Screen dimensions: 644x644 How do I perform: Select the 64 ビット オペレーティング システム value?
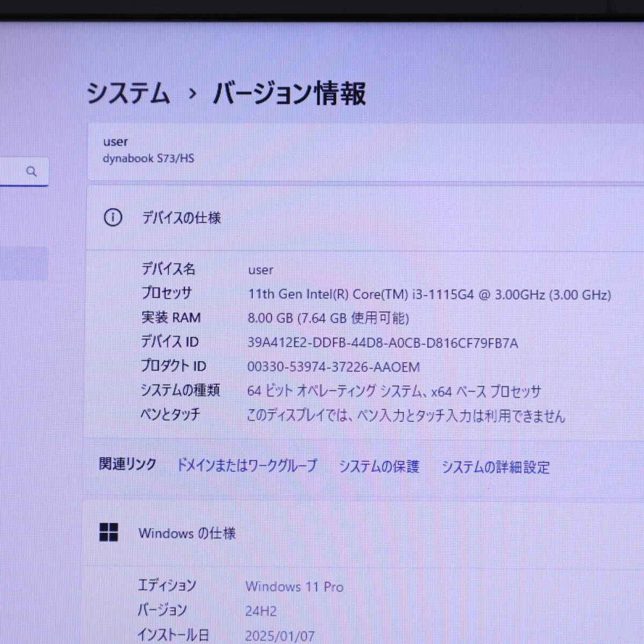coord(394,391)
